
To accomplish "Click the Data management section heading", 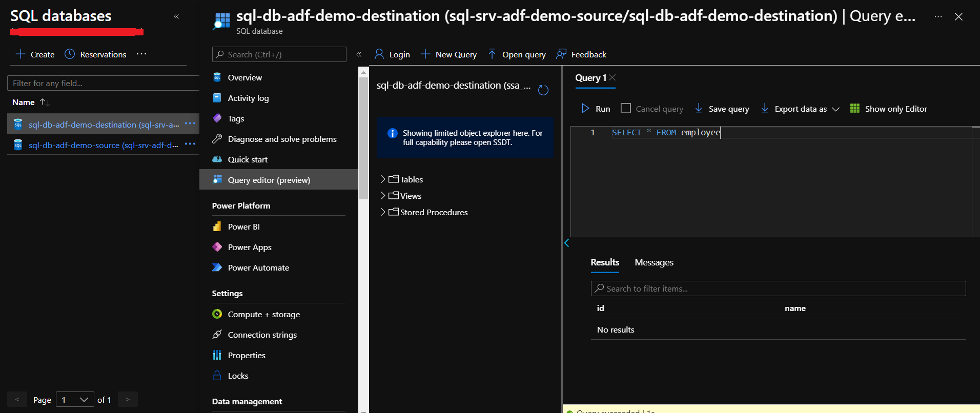I will pyautogui.click(x=247, y=401).
